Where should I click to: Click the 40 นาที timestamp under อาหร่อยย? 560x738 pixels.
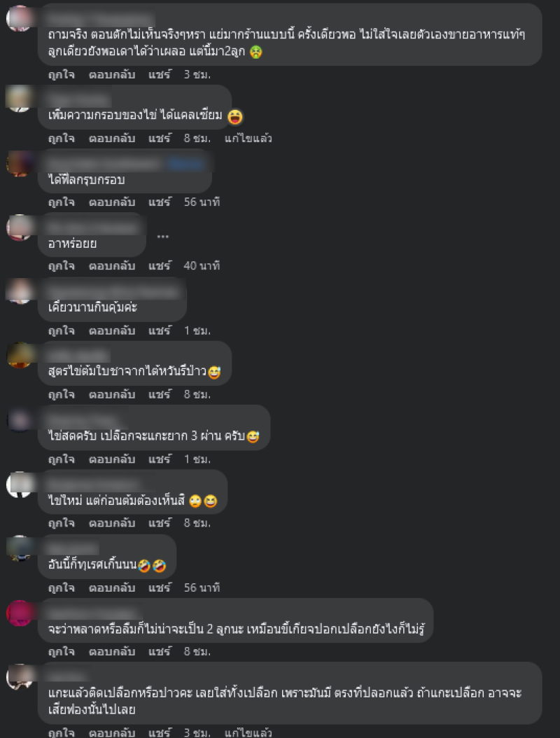point(202,266)
